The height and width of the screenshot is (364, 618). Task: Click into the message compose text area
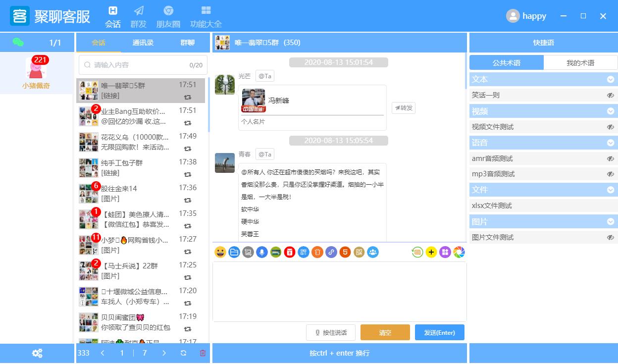(x=340, y=291)
